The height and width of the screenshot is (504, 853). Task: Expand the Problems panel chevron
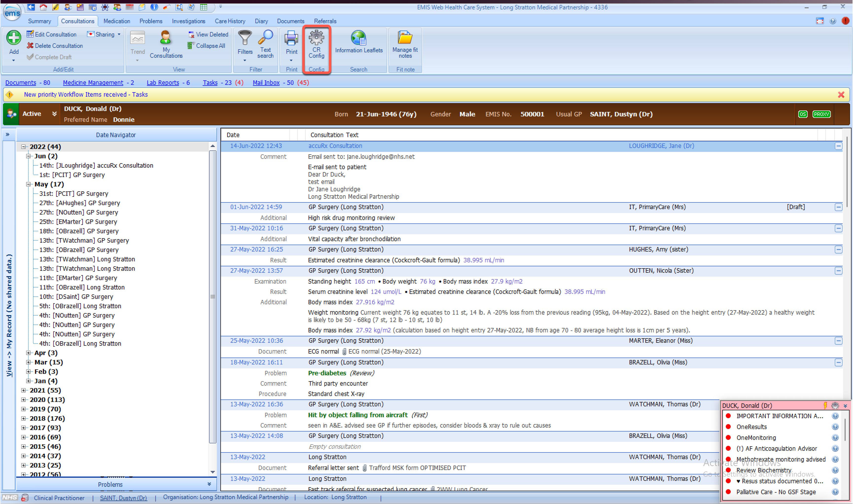click(x=209, y=484)
